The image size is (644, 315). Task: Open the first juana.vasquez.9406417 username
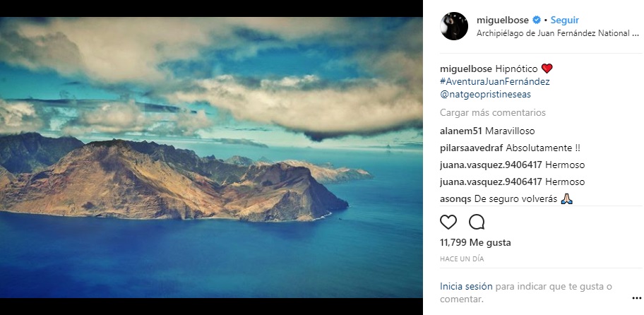pos(486,165)
